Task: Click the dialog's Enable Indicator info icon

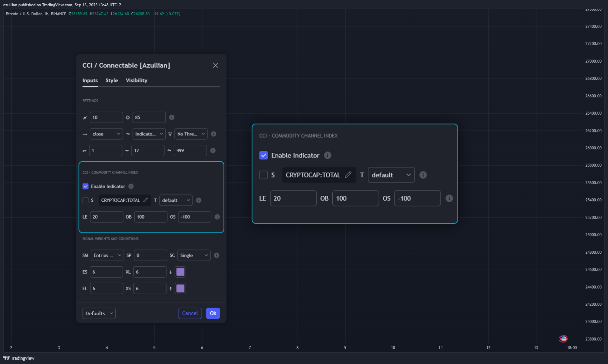Action: [x=131, y=186]
